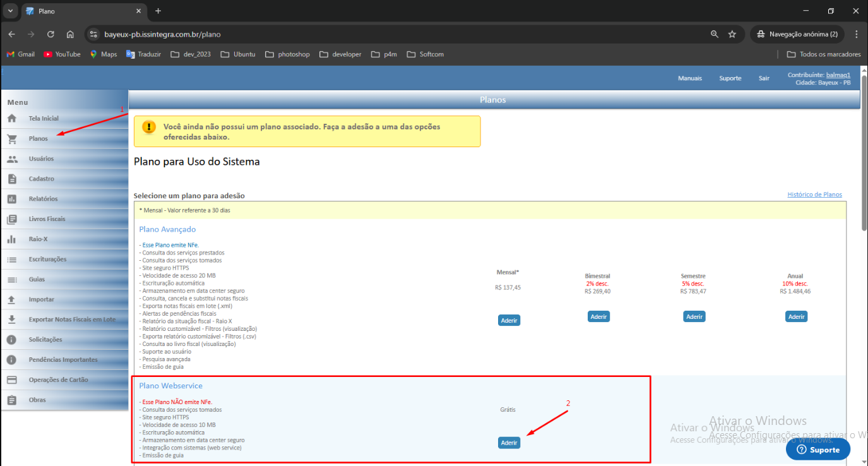868x466 pixels.
Task: Select the Operações de Cartão card icon
Action: coord(11,379)
